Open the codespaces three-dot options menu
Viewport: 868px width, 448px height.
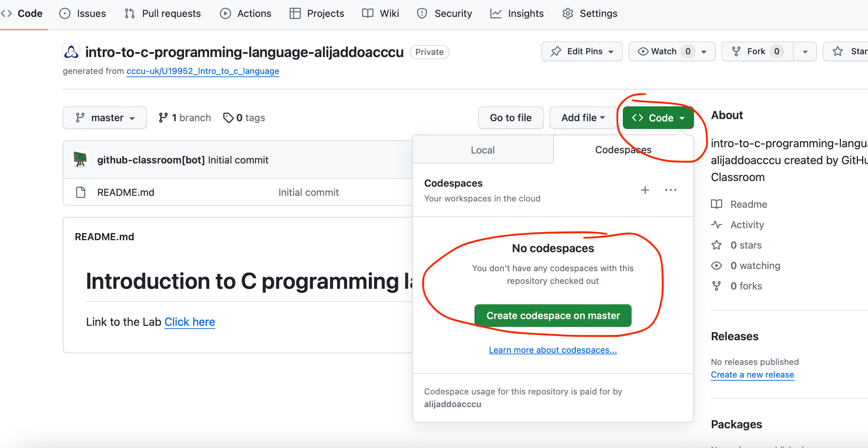(x=671, y=190)
